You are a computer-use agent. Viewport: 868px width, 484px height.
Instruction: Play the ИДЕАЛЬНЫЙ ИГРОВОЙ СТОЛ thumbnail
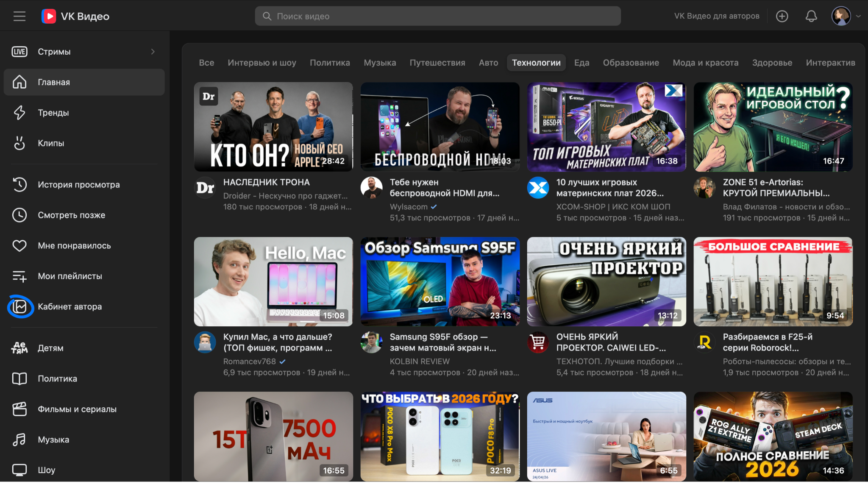pos(773,127)
